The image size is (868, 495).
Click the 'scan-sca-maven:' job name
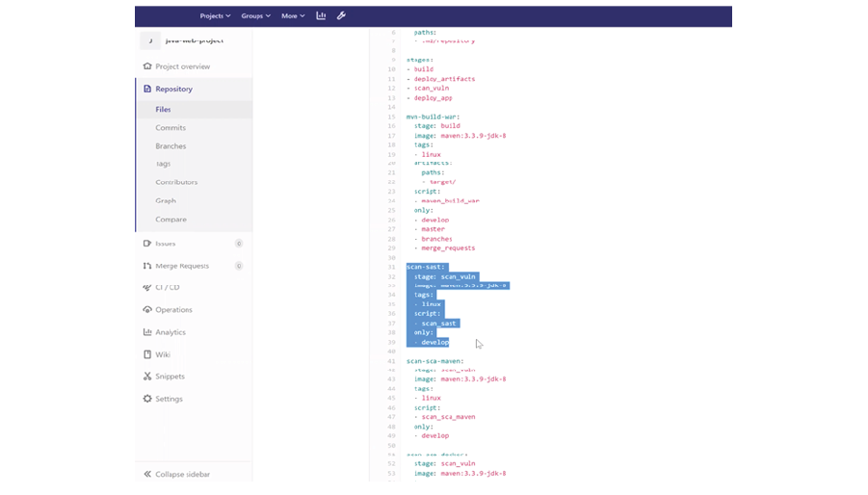point(435,361)
